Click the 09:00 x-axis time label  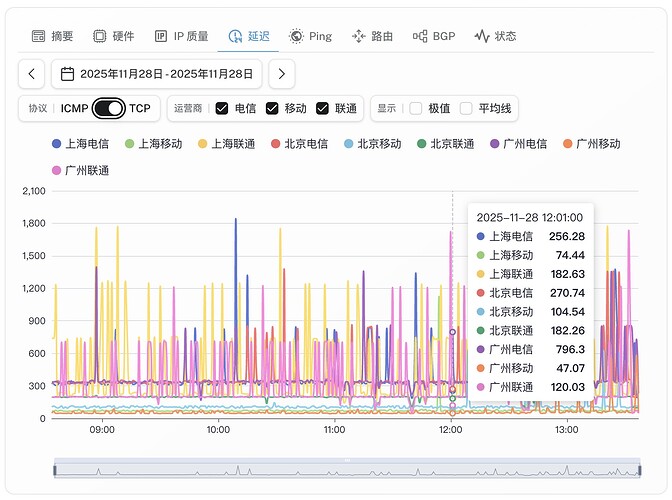point(102,430)
